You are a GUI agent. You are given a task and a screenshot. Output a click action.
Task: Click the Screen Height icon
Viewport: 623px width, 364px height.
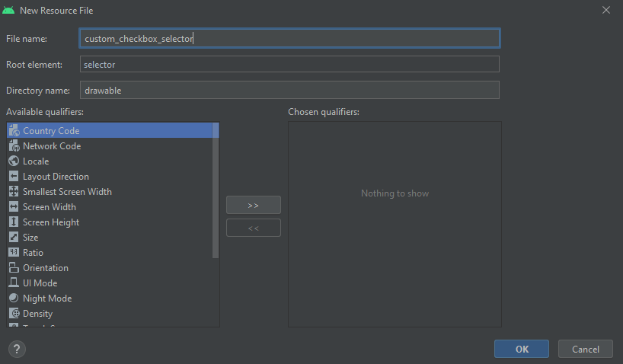14,222
